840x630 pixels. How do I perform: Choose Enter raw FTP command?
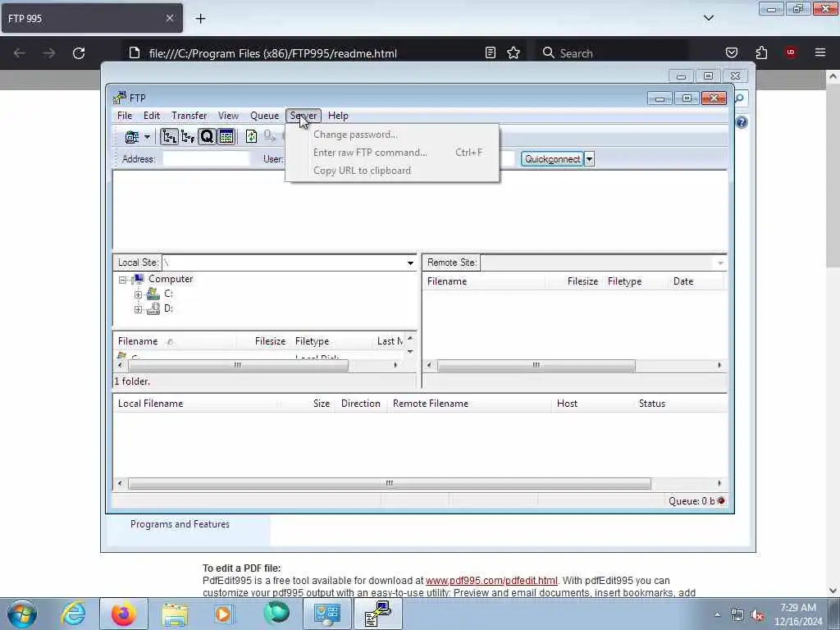tap(392, 153)
